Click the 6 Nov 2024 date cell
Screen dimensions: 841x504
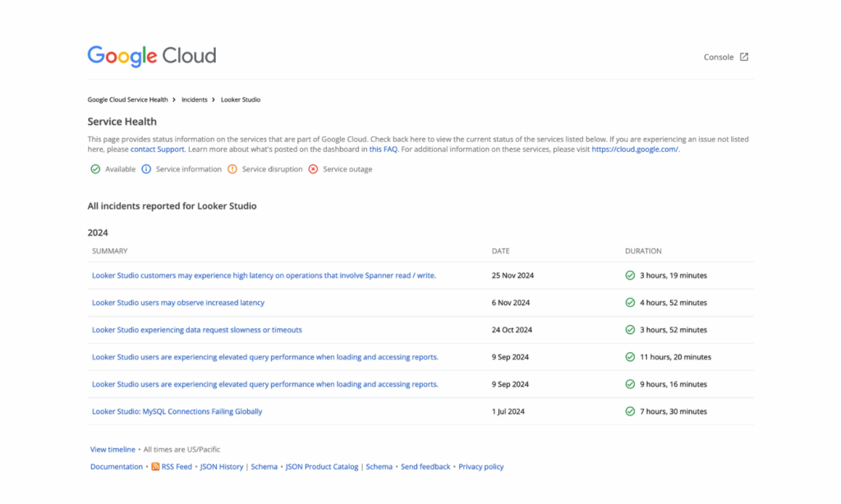coord(511,302)
